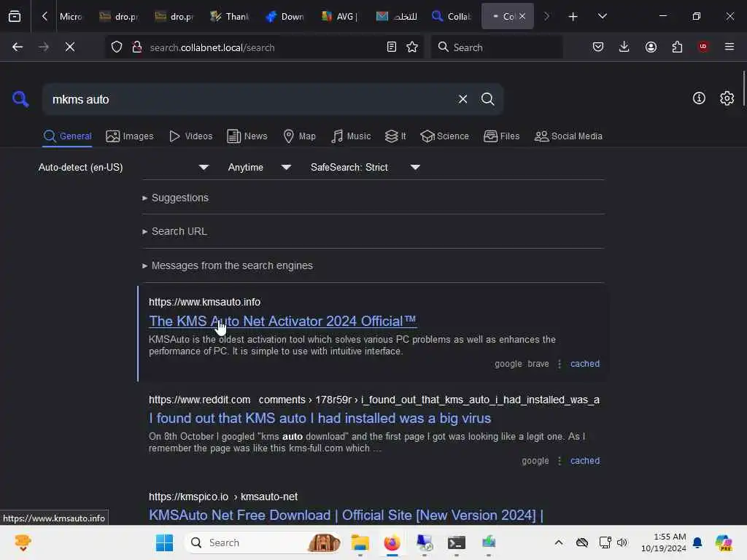Open 'I found out that KMS auto' reddit result
The width and height of the screenshot is (747, 560).
click(x=320, y=418)
